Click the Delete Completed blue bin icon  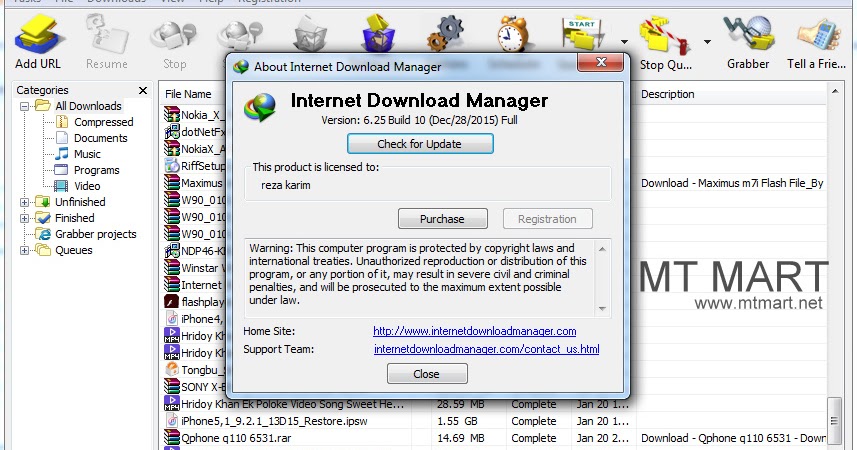click(378, 33)
